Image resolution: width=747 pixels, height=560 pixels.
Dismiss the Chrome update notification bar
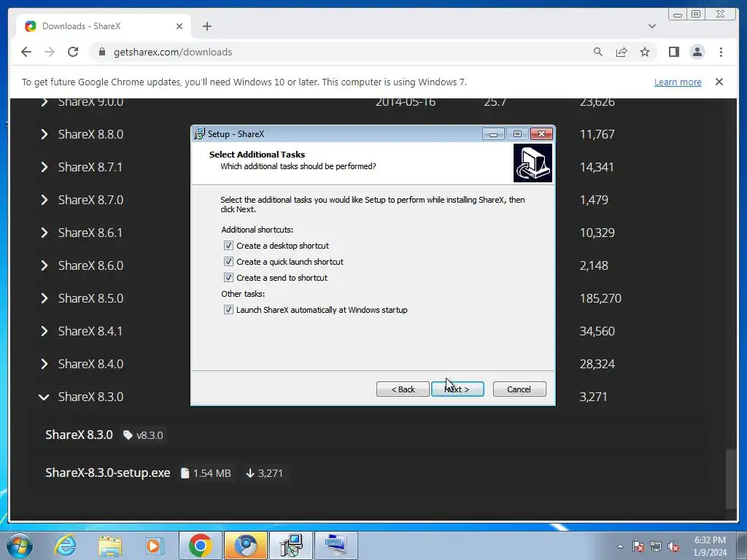(719, 82)
